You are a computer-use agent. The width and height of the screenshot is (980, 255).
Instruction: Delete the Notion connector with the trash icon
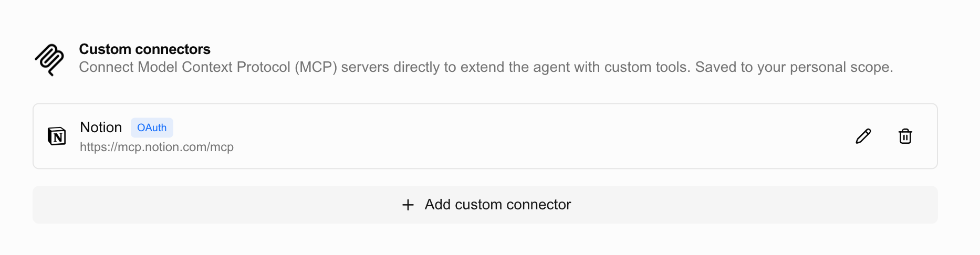point(905,136)
